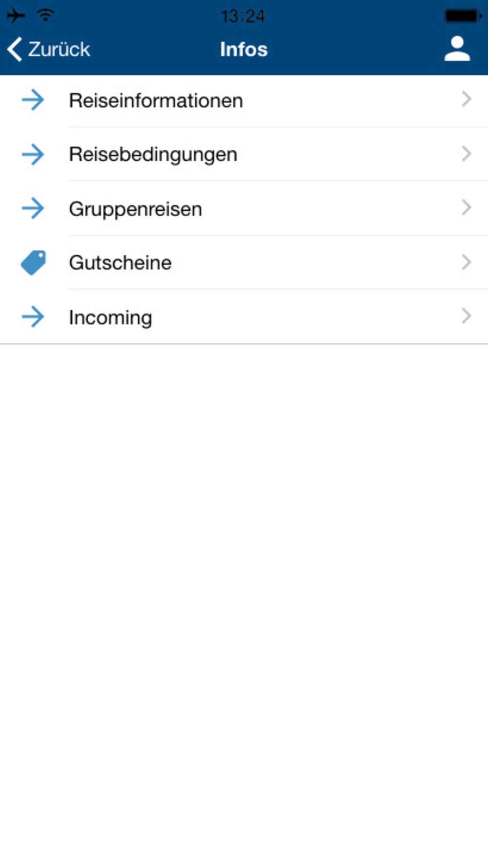
Task: Open the user profile icon
Action: 457,49
